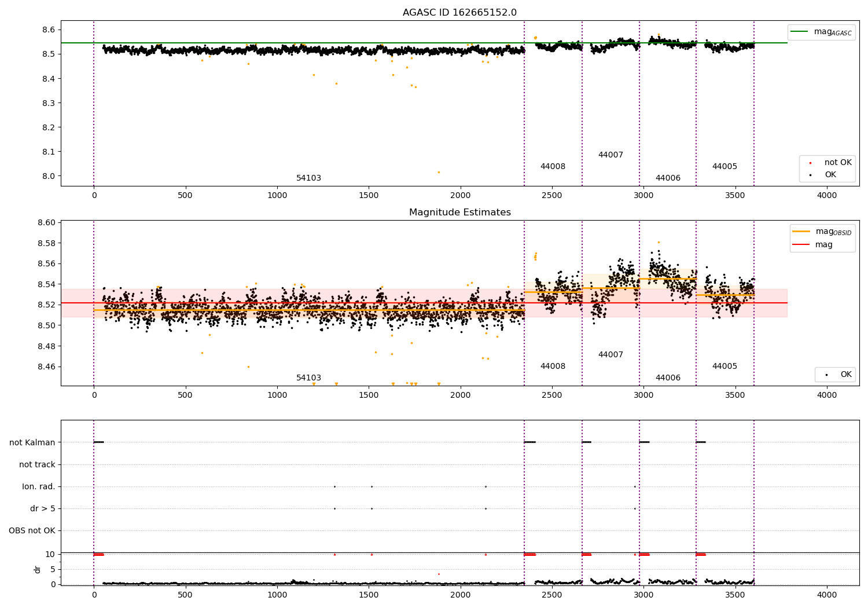The height and width of the screenshot is (608, 868).
Task: Click the lowest orange outlier near 8.0
Action: point(439,172)
